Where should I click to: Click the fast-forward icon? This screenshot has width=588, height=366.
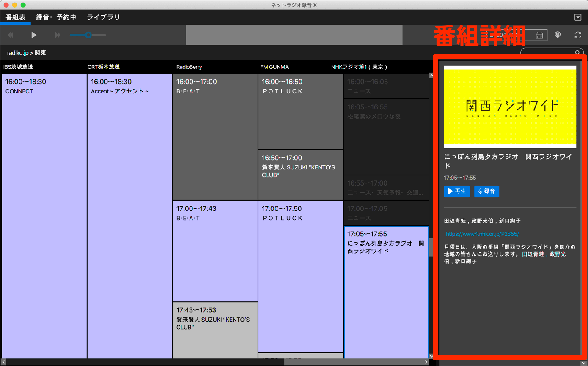click(x=57, y=35)
